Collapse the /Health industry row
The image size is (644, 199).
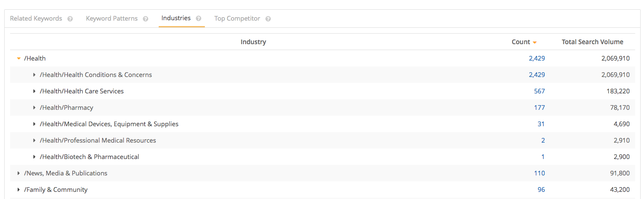tap(18, 58)
